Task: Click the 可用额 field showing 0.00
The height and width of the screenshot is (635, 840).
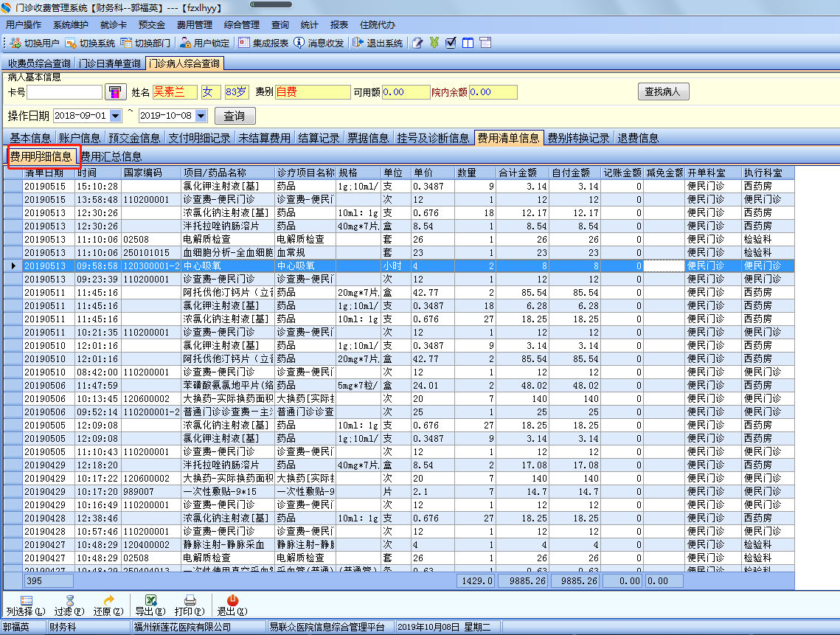Action: point(406,92)
